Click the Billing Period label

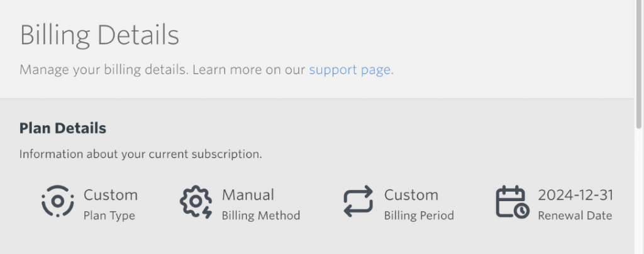[x=419, y=216]
